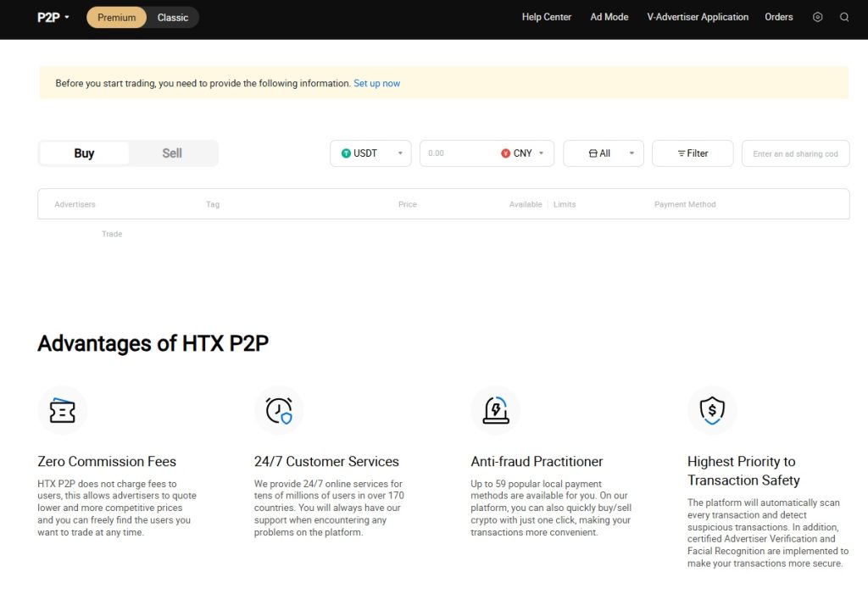Screen dimensions: 868x594
Task: Open the All payment methods dropdown
Action: 603,153
